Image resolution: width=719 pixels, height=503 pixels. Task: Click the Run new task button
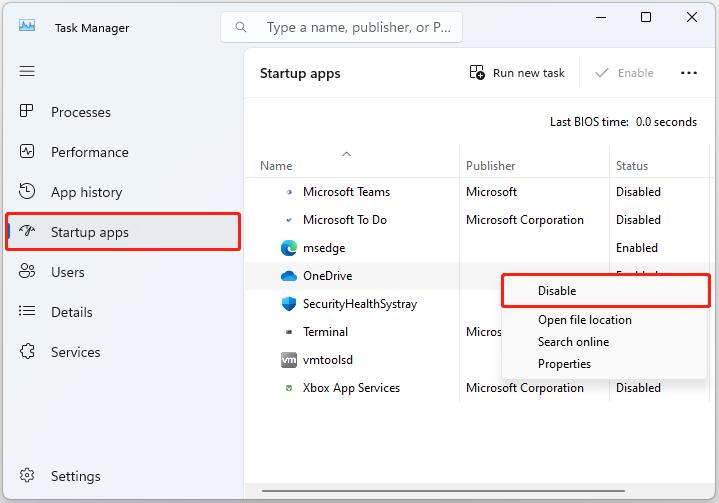click(x=517, y=73)
